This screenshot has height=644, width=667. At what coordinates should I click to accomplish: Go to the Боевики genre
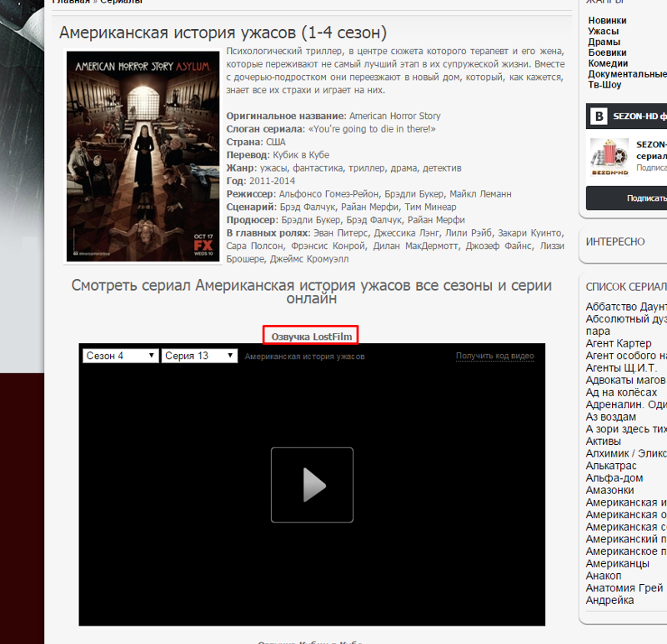608,52
